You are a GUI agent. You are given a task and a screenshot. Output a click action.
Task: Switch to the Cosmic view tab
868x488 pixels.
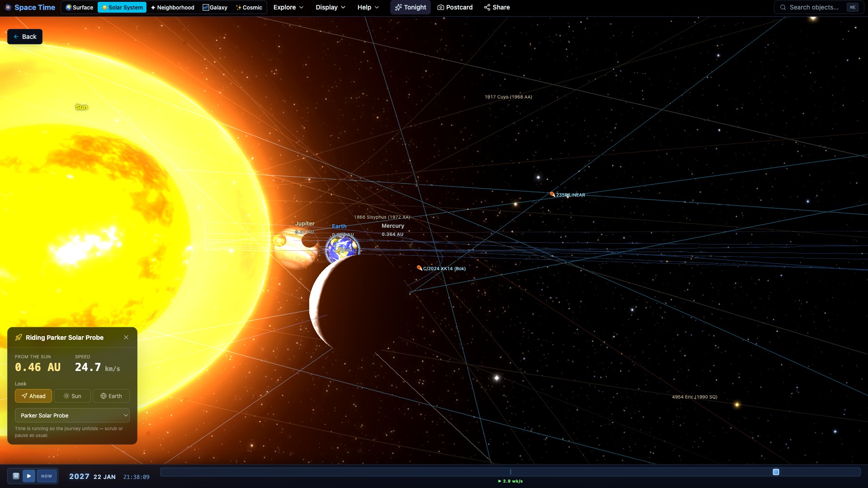(249, 7)
